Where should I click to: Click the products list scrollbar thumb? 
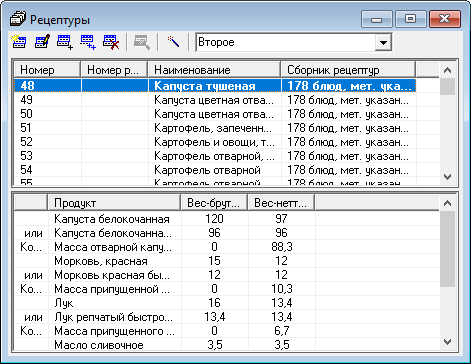[447, 249]
